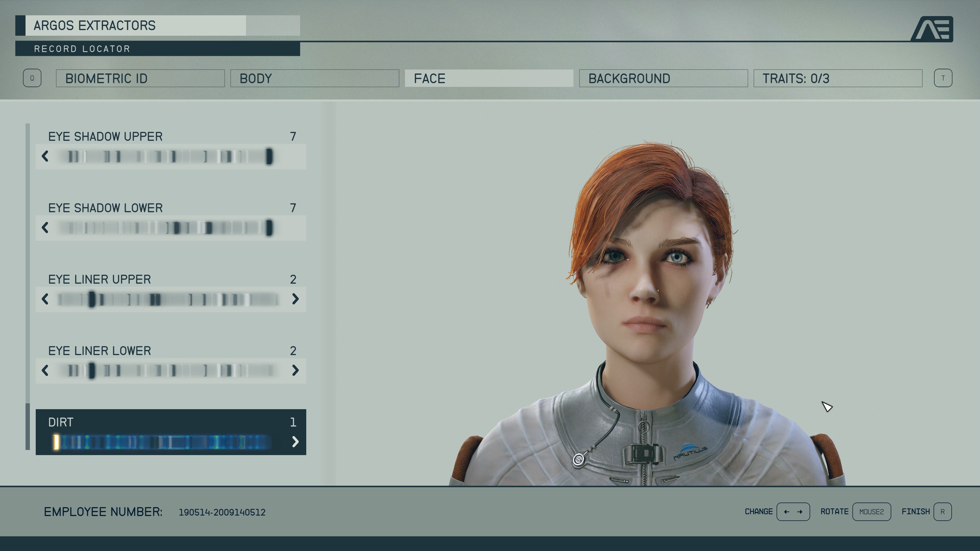Select the Face tab
The width and height of the screenshot is (980, 551).
pos(489,78)
